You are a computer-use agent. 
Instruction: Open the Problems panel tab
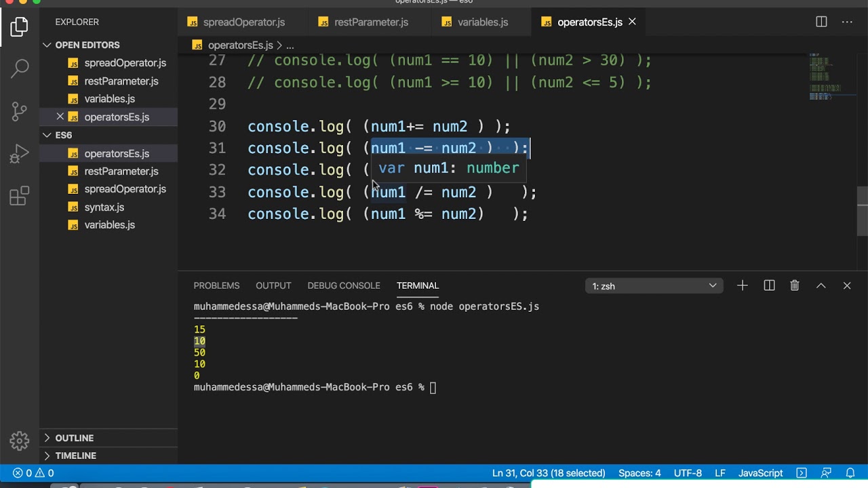[x=216, y=285]
